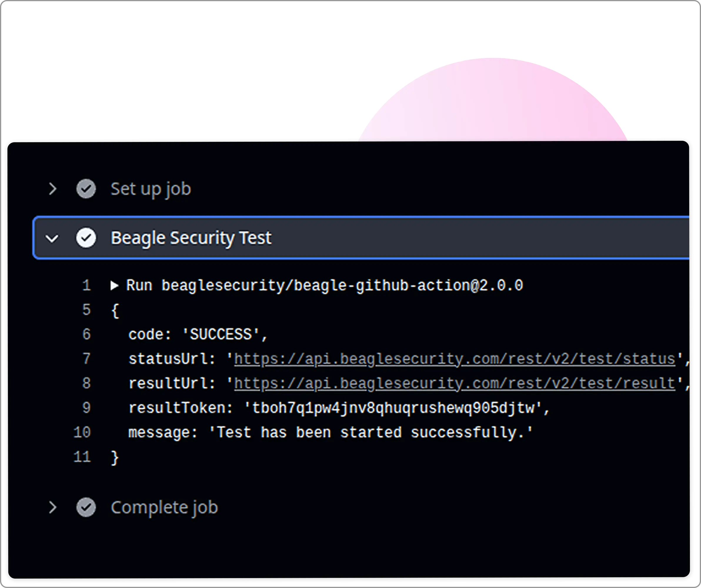Screen dimensions: 701x588
Task: Click the opening brace on line 5
Action: (115, 311)
